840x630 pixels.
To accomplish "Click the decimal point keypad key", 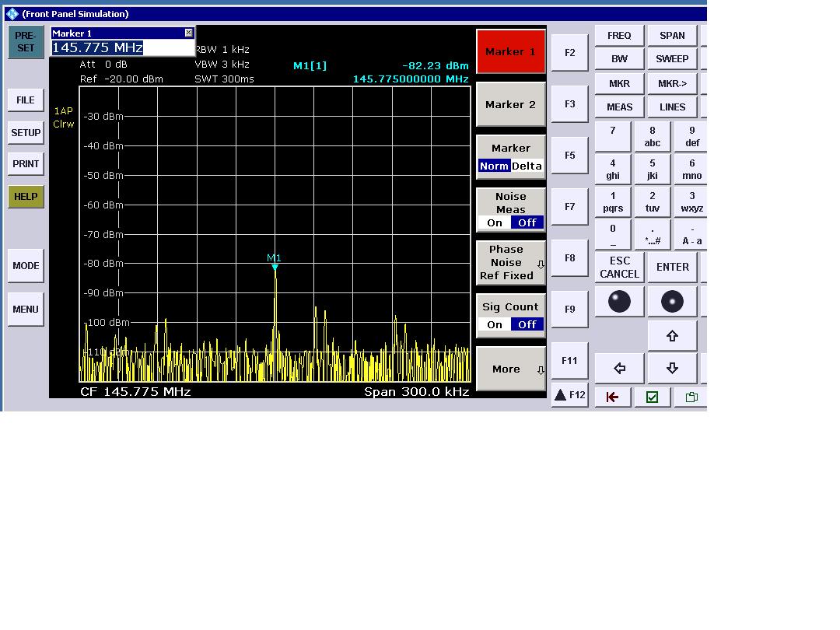I will pyautogui.click(x=652, y=235).
